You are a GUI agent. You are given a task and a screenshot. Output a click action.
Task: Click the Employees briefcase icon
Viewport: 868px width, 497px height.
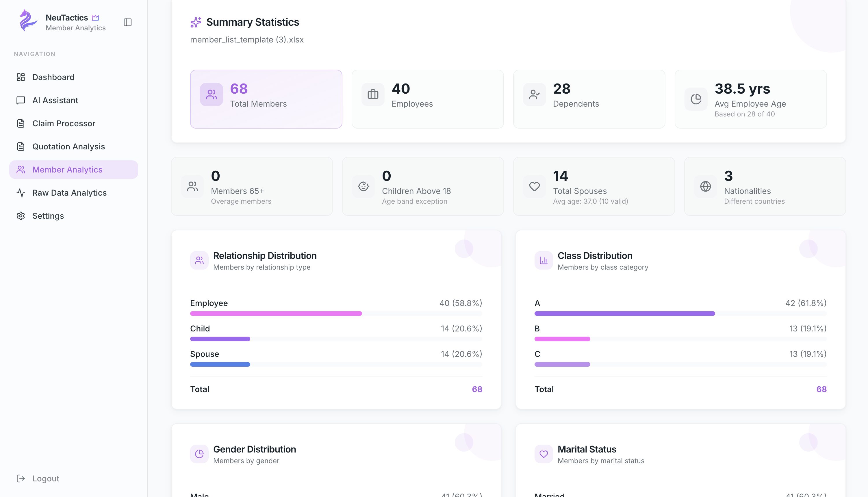click(373, 94)
